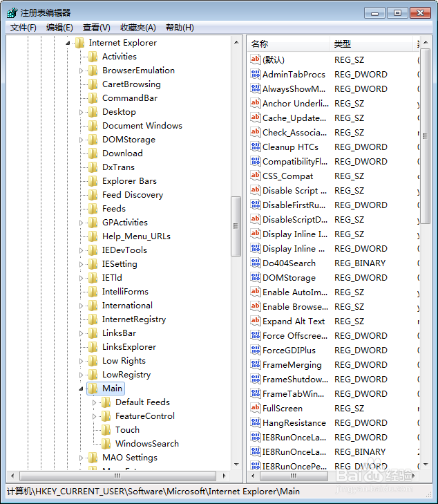Viewport: 438px width, 504px height.
Task: Expand the IEDevTools key
Action: [x=81, y=250]
